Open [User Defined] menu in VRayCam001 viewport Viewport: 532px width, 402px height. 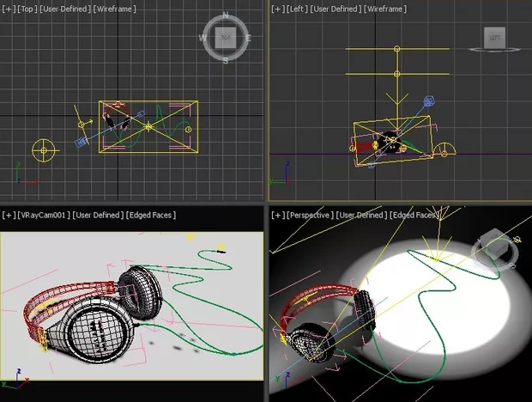pos(98,215)
